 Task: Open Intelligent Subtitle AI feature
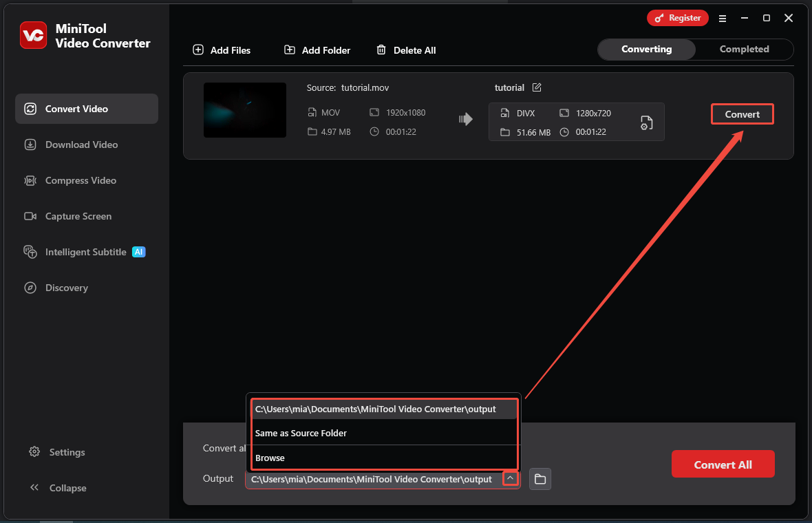coord(86,252)
